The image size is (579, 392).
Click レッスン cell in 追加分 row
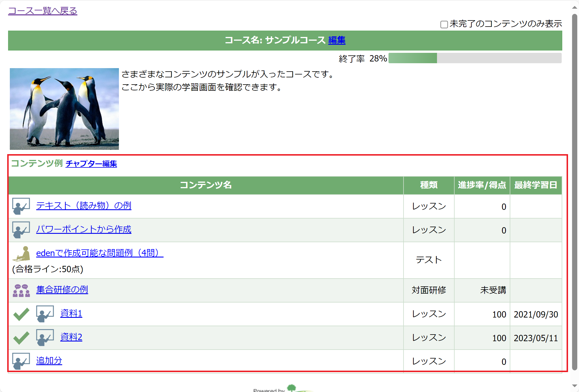pyautogui.click(x=429, y=361)
